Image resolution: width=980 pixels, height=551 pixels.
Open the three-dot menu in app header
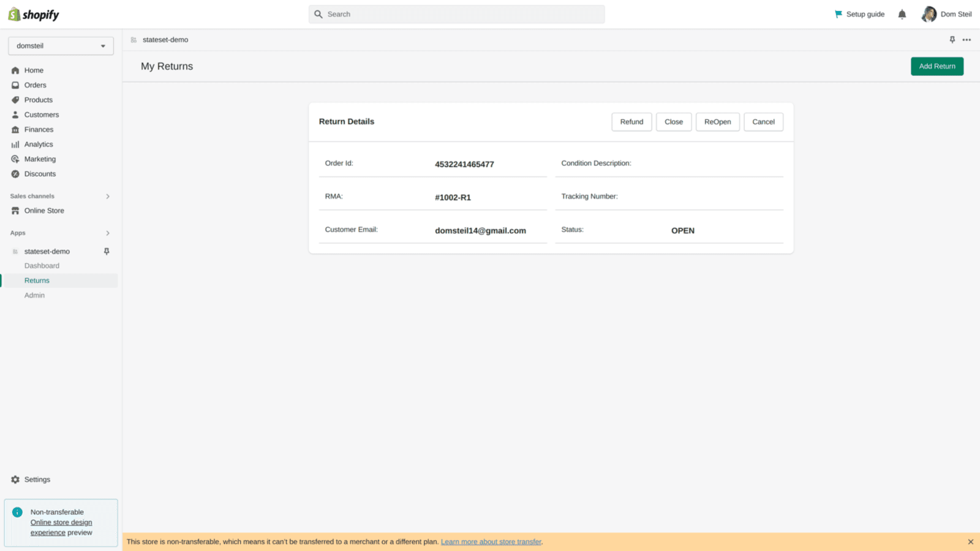pyautogui.click(x=967, y=40)
